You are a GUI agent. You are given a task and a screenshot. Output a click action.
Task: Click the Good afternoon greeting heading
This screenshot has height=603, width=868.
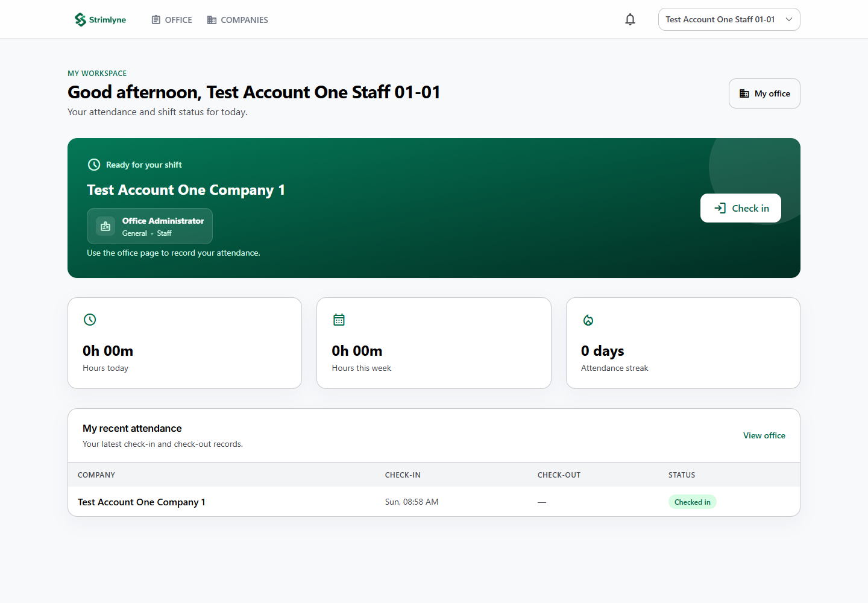pyautogui.click(x=254, y=92)
